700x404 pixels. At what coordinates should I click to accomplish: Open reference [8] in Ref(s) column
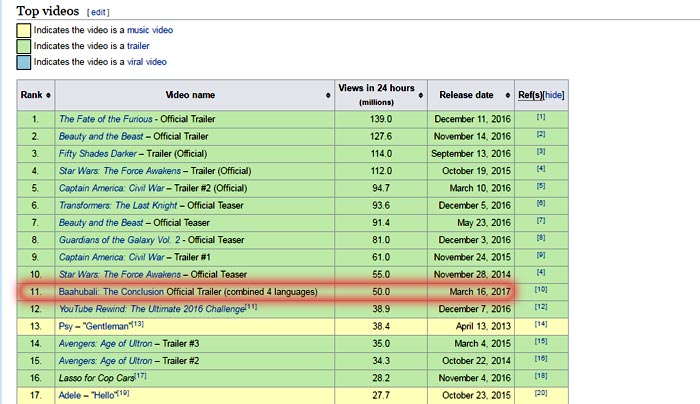tap(541, 237)
